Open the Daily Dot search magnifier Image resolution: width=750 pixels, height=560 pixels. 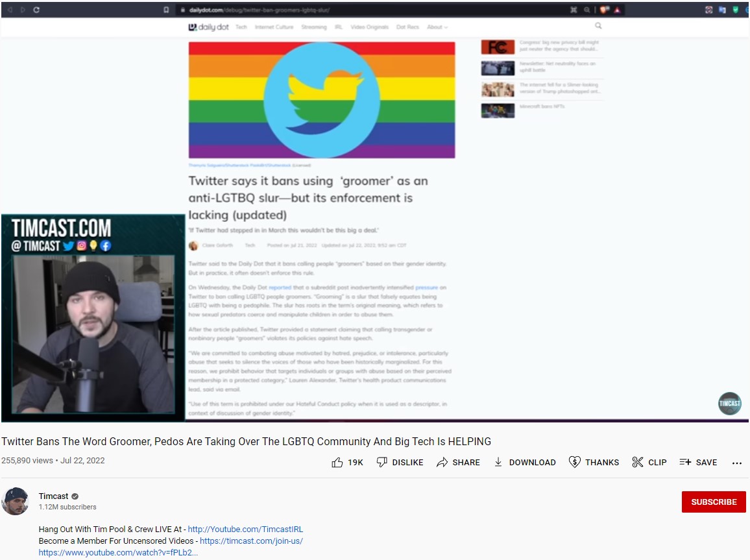[x=598, y=26]
